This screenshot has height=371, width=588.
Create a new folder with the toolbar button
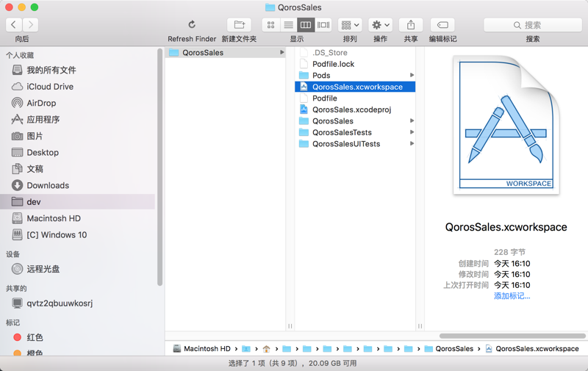239,25
